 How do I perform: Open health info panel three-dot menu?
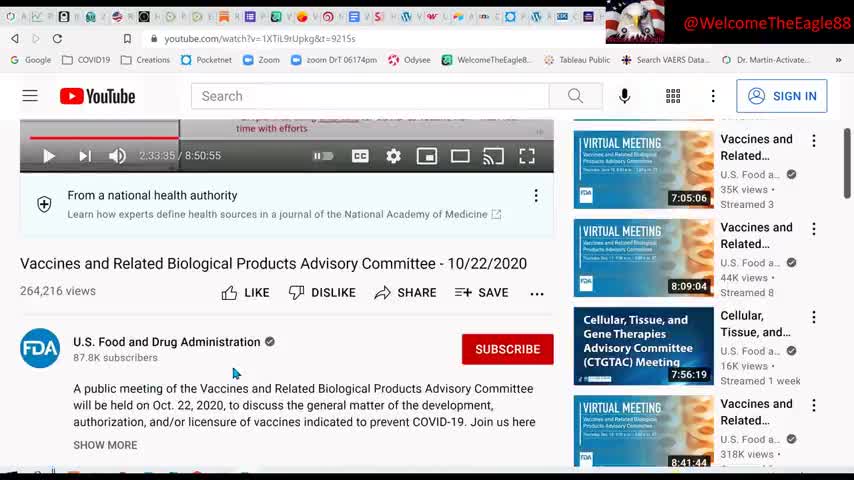536,196
